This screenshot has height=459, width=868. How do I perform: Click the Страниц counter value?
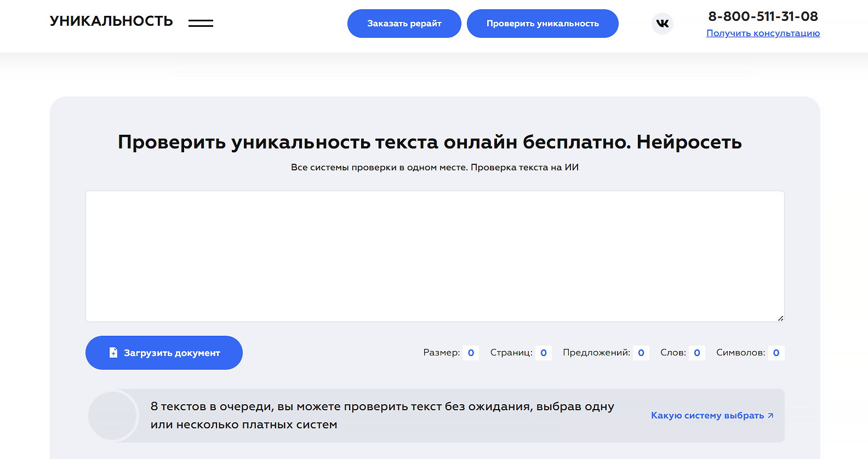coord(544,353)
